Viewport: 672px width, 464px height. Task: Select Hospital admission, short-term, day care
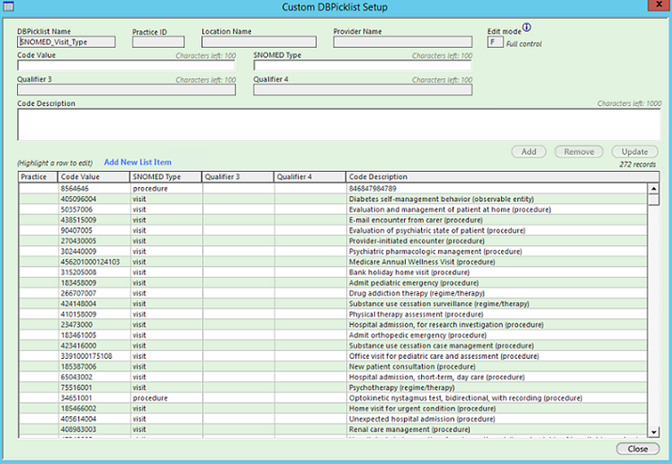333,377
